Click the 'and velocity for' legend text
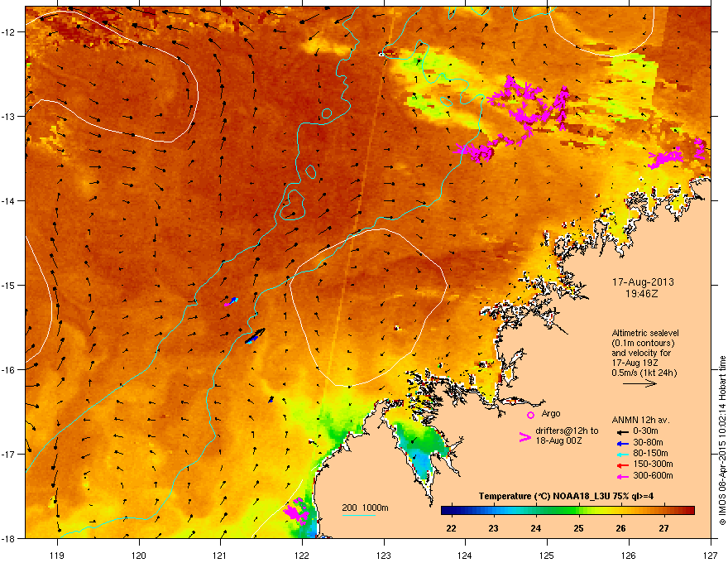This screenshot has height=563, width=728. click(641, 353)
